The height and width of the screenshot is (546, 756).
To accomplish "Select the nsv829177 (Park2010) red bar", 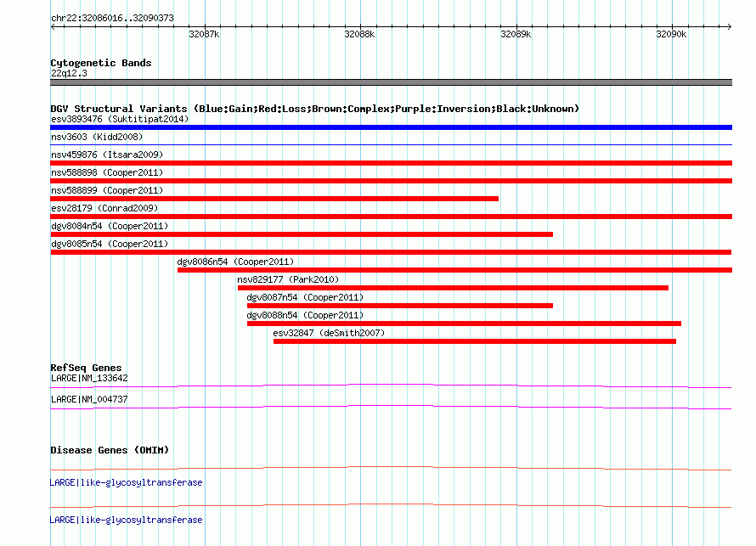I will pyautogui.click(x=454, y=288).
